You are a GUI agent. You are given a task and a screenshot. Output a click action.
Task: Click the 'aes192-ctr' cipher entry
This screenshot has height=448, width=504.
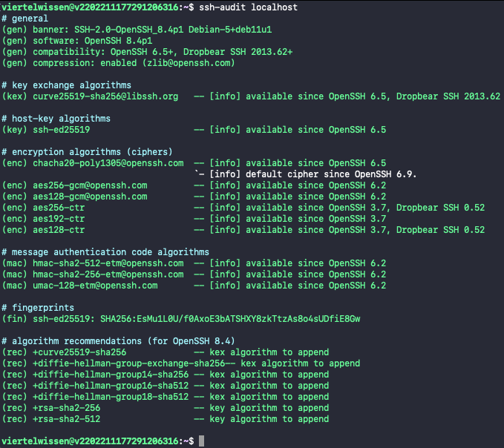point(59,219)
